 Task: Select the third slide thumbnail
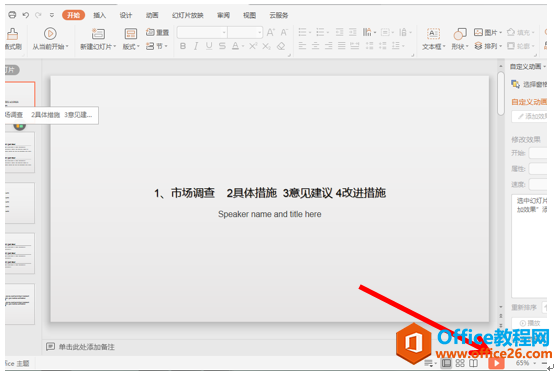click(x=20, y=203)
